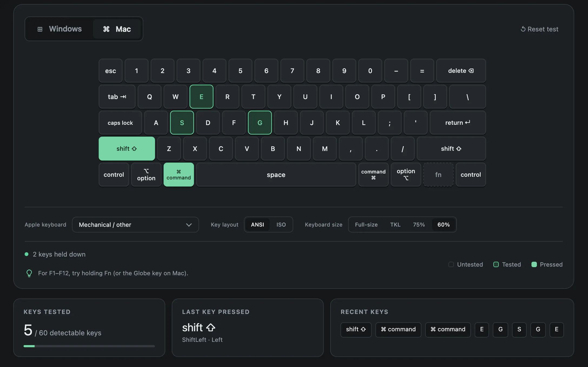Click the left option key
This screenshot has height=367, width=588.
pos(146,175)
